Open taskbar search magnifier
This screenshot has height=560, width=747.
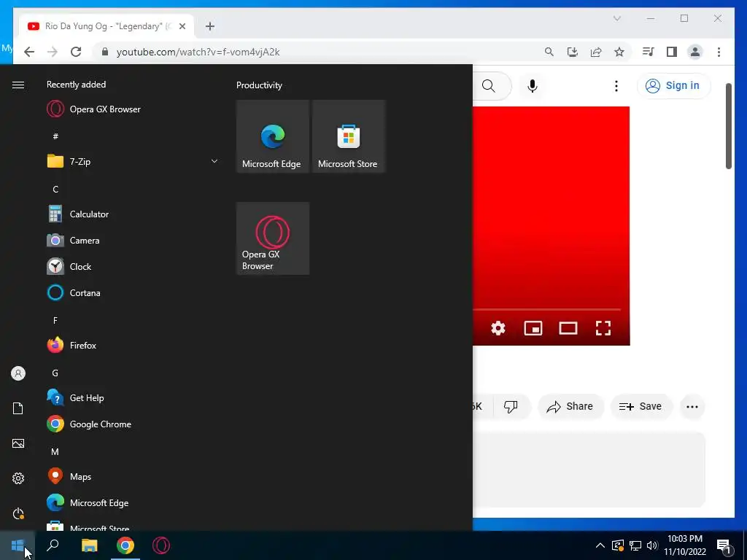point(53,545)
